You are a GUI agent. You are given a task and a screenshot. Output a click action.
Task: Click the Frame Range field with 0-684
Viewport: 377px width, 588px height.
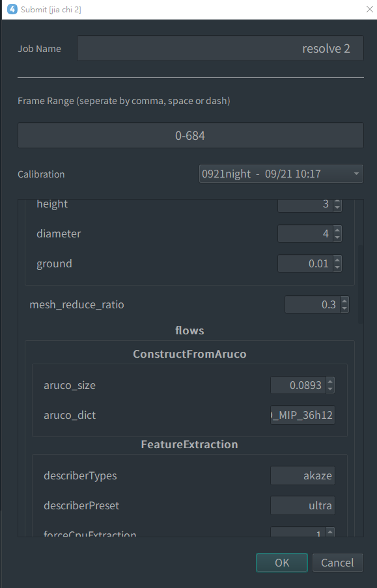click(190, 135)
